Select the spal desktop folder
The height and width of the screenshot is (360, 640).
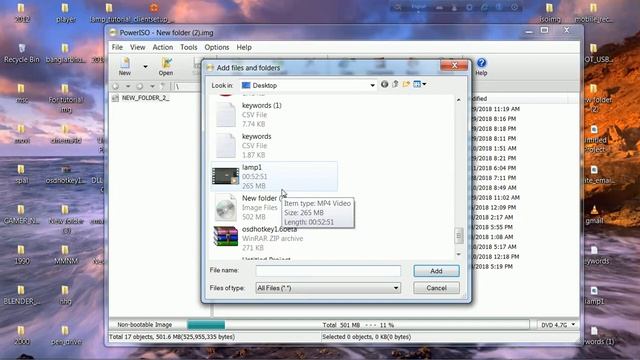[21, 174]
